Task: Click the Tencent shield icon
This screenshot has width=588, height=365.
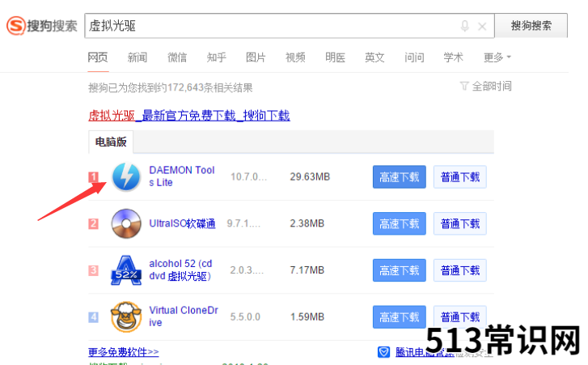Action: pyautogui.click(x=383, y=352)
